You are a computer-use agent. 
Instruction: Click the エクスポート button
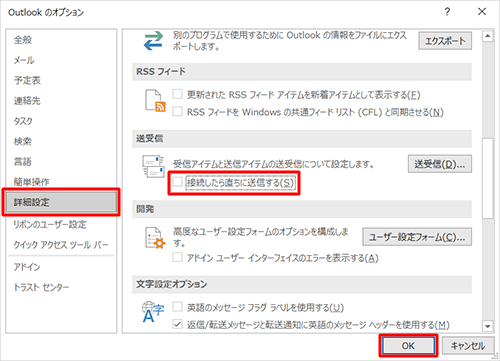click(445, 41)
